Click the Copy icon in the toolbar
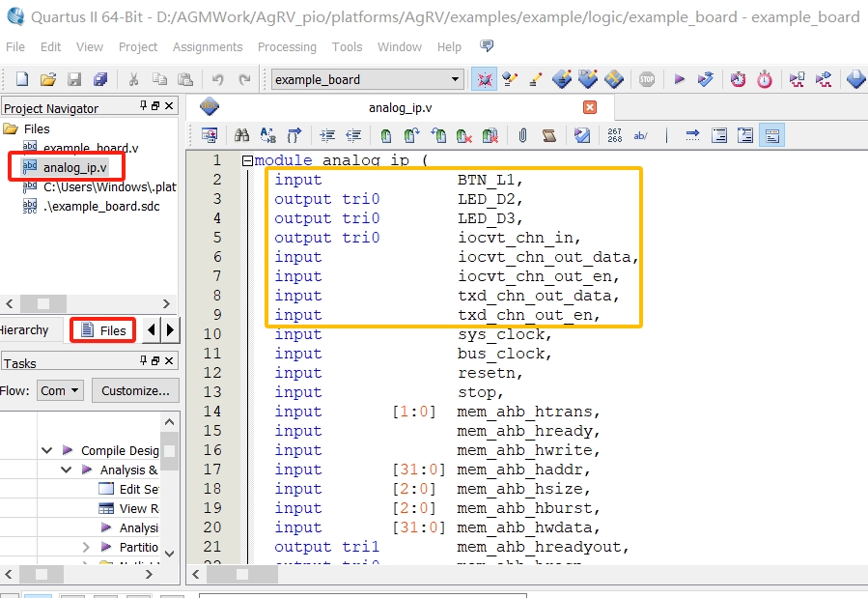The width and height of the screenshot is (868, 598). pos(159,79)
